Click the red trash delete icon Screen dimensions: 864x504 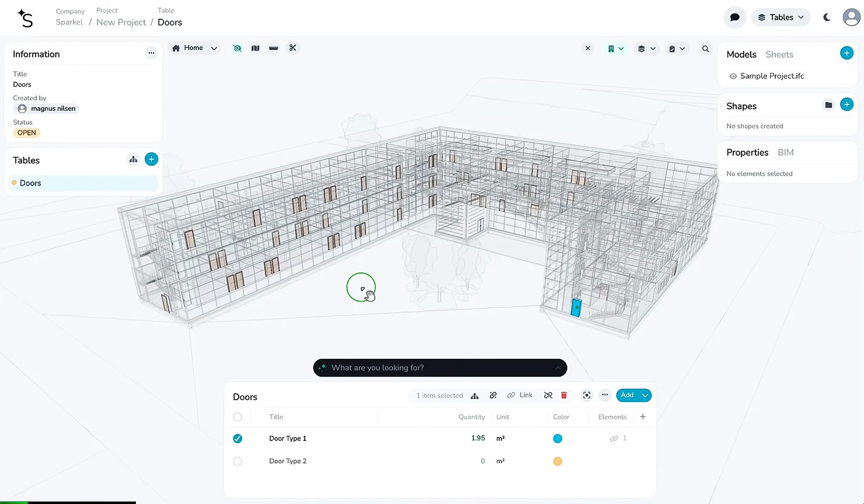[564, 395]
